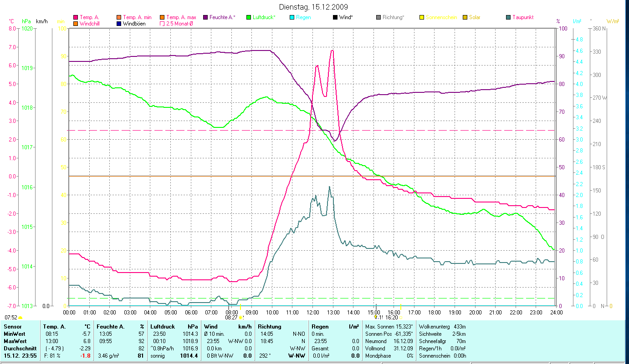The image size is (629, 364).
Task: Click the Luftdruck column header in the table
Action: tap(163, 327)
